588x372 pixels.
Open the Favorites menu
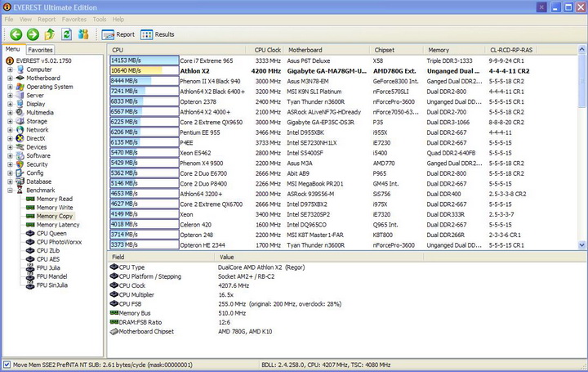(74, 19)
